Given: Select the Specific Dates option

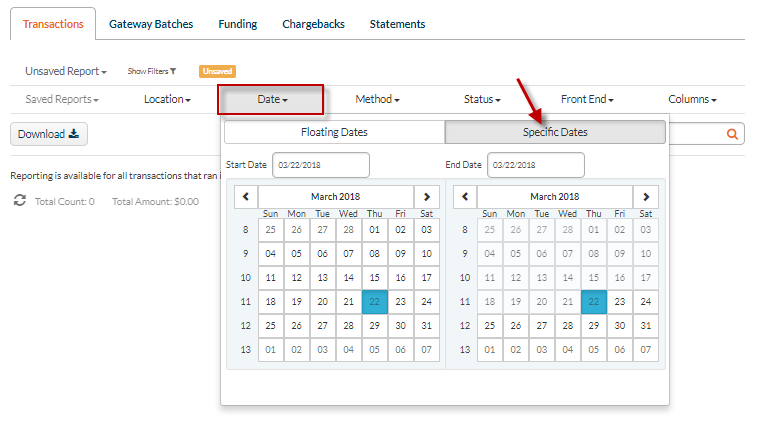Looking at the screenshot, I should 555,132.
